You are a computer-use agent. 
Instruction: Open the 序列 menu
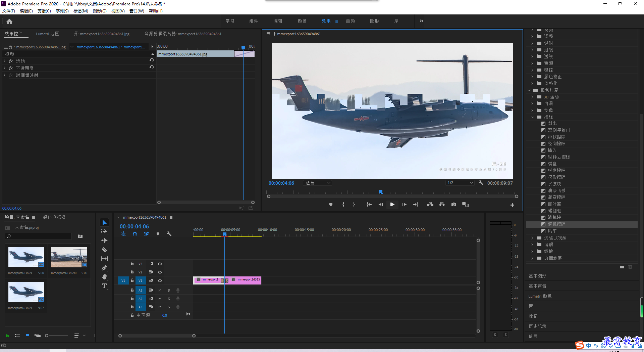(x=62, y=11)
